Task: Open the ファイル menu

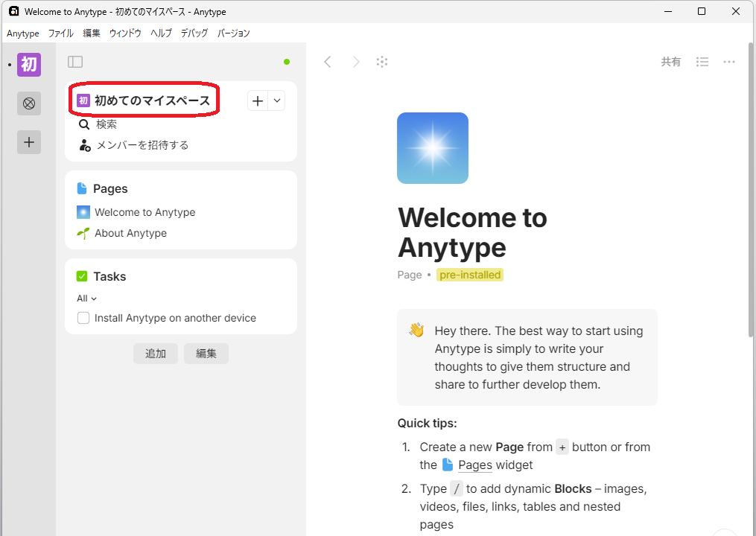Action: pyautogui.click(x=61, y=33)
